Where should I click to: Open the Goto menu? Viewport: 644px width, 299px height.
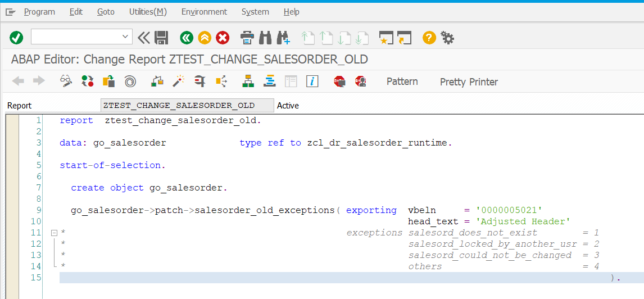point(106,12)
